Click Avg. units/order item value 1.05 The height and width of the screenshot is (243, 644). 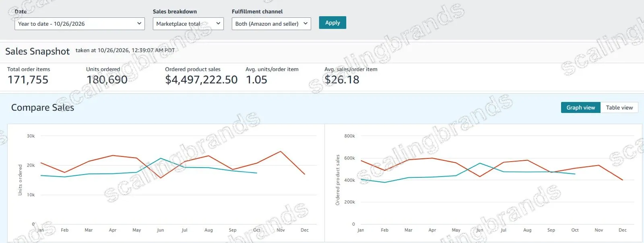pyautogui.click(x=256, y=80)
